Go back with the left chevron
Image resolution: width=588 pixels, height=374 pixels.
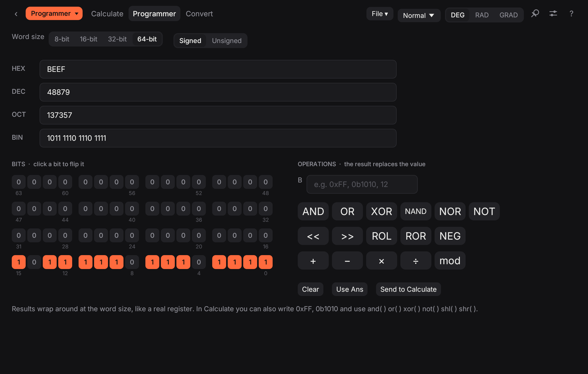(x=16, y=14)
